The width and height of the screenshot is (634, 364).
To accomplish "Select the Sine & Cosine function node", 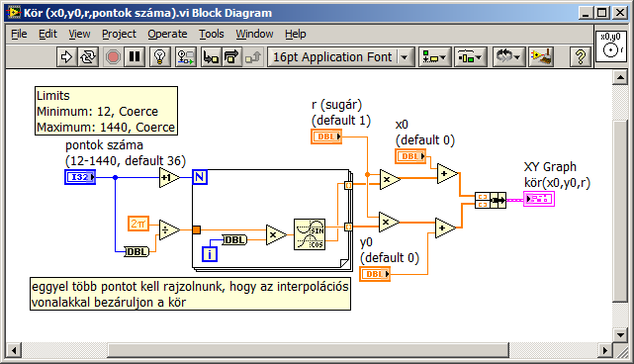I will (310, 234).
